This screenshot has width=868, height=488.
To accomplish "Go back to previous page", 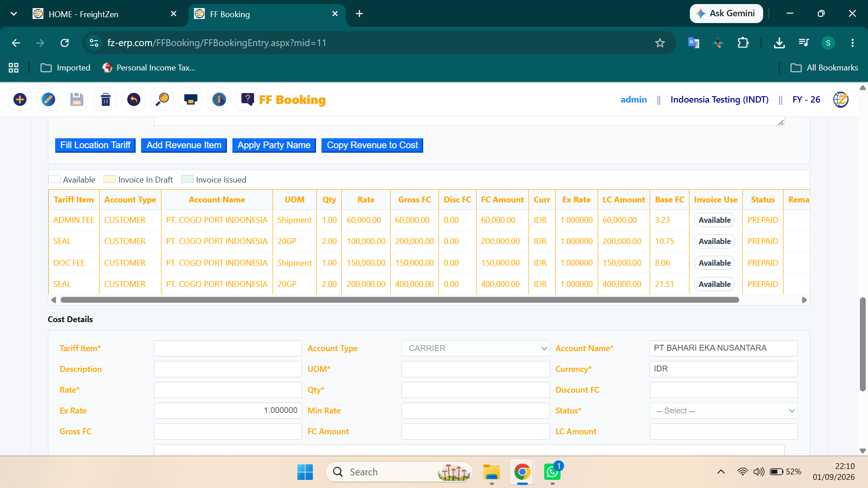I will 16,43.
